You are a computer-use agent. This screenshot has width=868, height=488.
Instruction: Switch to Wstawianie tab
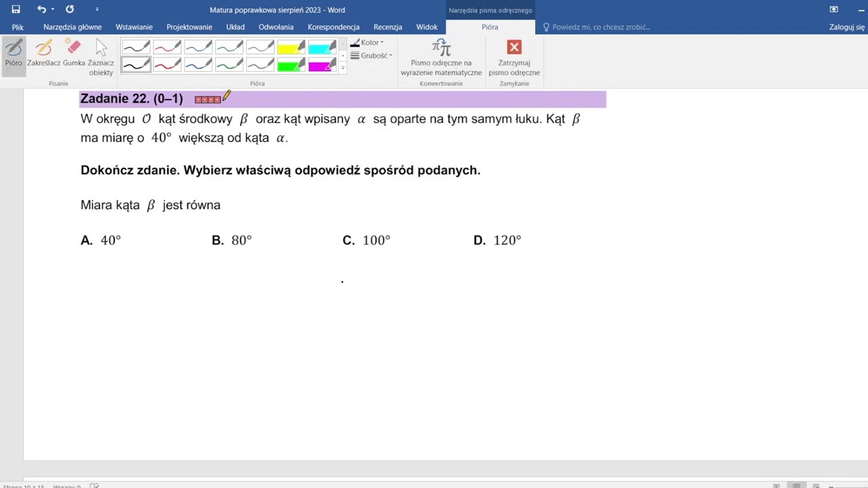(x=134, y=27)
